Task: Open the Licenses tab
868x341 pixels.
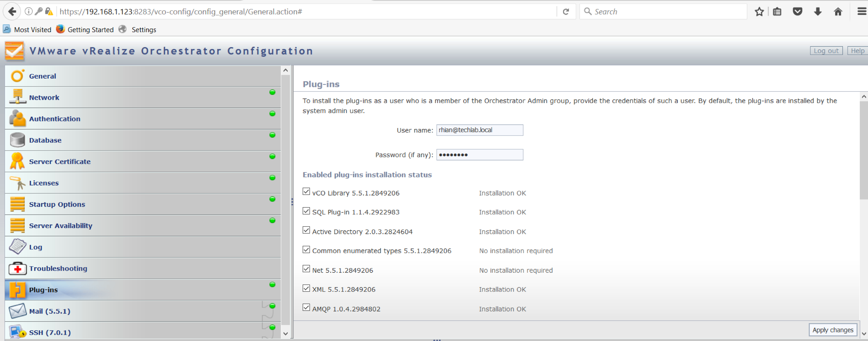Action: (x=143, y=183)
